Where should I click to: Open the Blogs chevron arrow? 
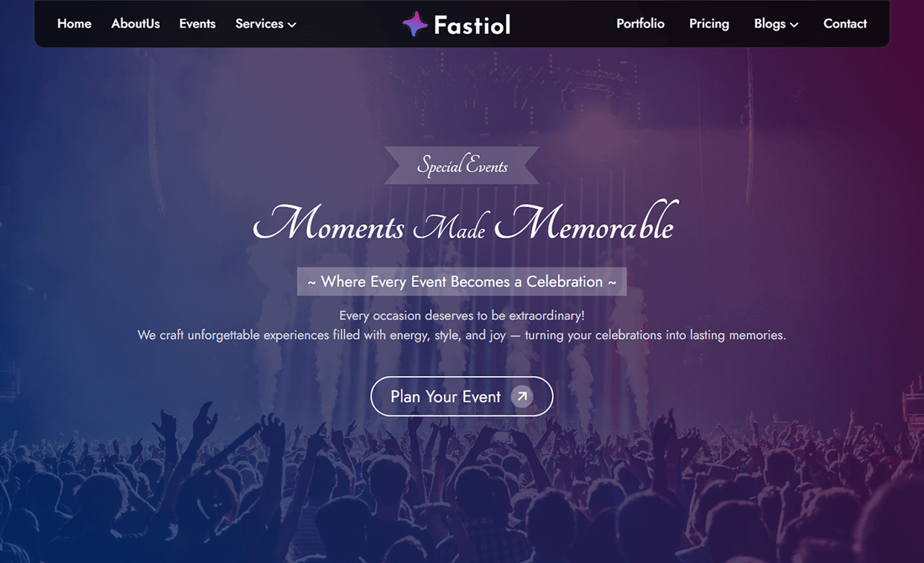pos(795,25)
